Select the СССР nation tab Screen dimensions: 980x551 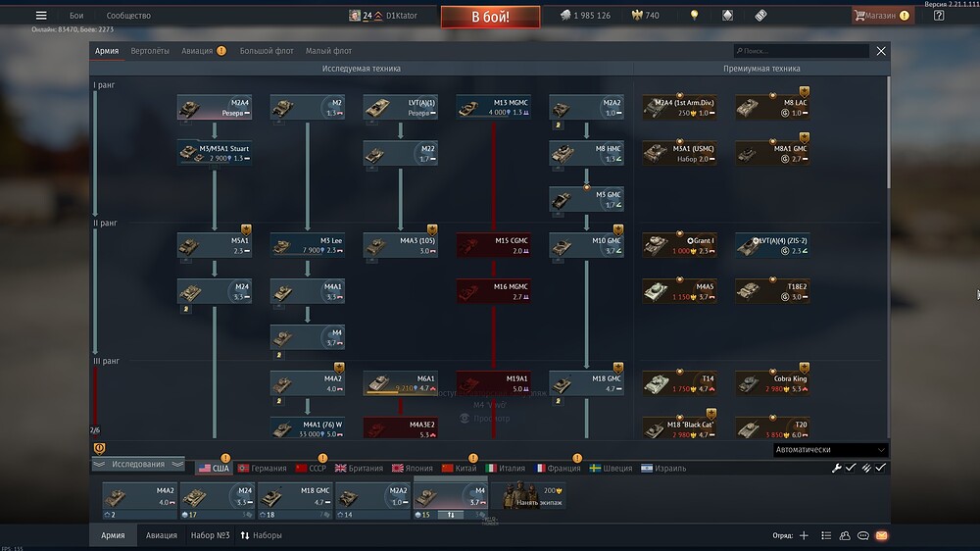(311, 468)
